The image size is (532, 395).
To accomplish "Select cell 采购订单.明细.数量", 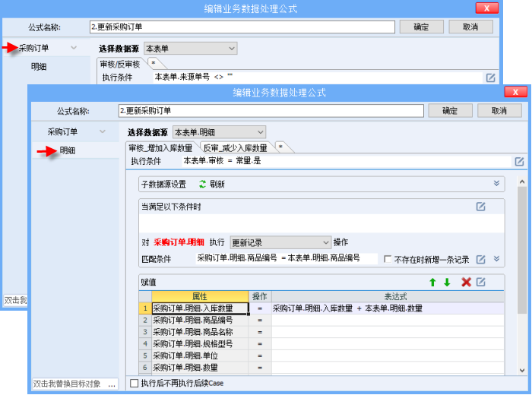I will click(200, 368).
